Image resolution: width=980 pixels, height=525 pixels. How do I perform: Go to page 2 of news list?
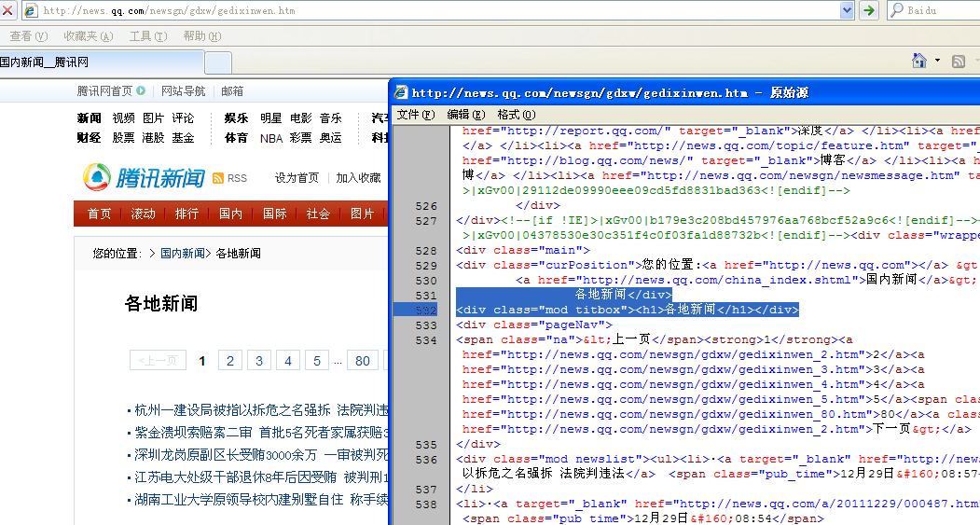[230, 361]
